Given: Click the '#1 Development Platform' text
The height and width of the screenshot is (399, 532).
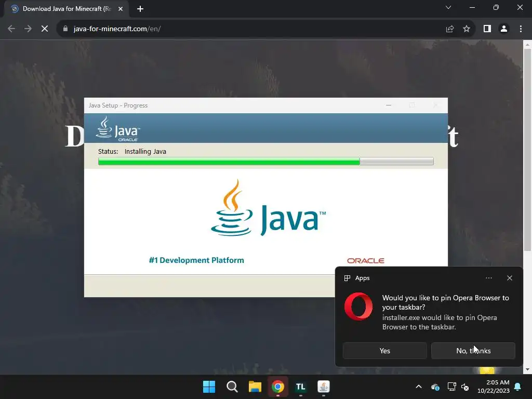Looking at the screenshot, I should 196,260.
